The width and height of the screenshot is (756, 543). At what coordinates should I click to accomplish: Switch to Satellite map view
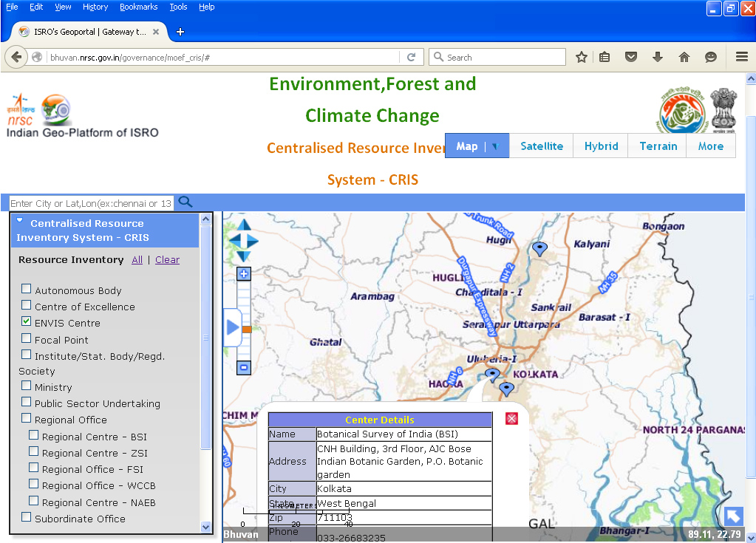[542, 146]
